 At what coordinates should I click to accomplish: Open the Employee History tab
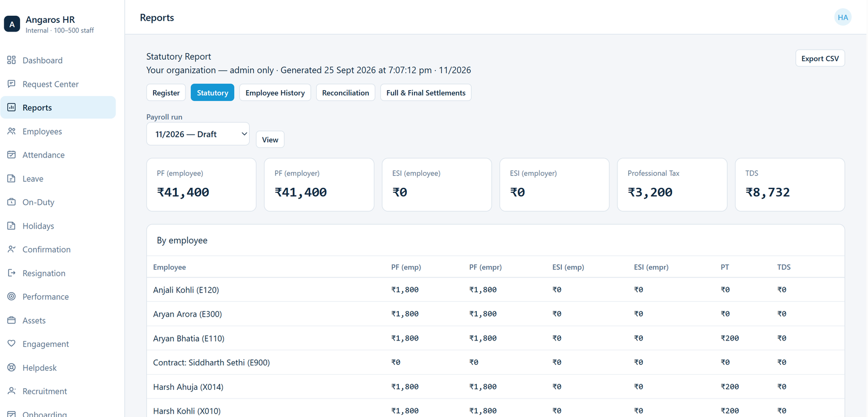click(x=275, y=93)
